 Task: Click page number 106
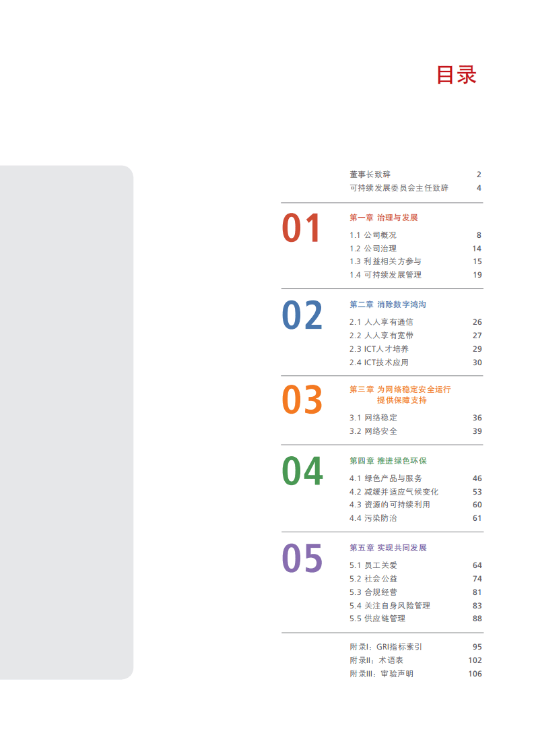[x=475, y=674]
